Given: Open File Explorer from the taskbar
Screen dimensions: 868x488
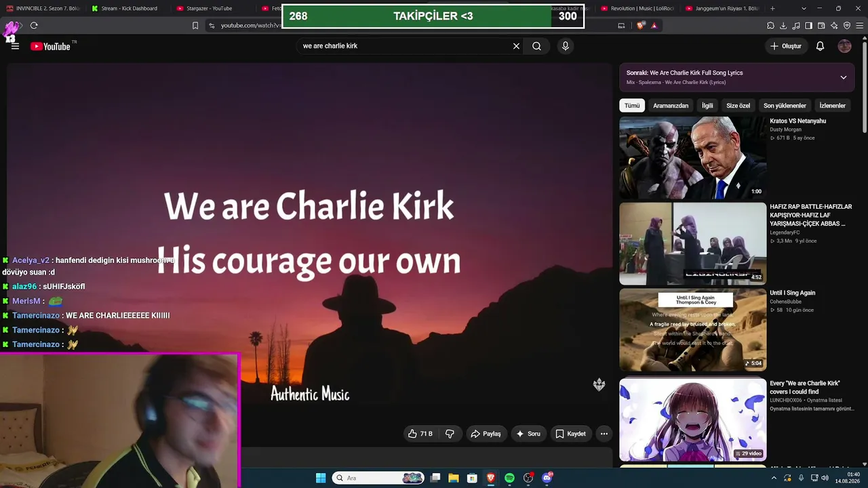Looking at the screenshot, I should click(454, 478).
